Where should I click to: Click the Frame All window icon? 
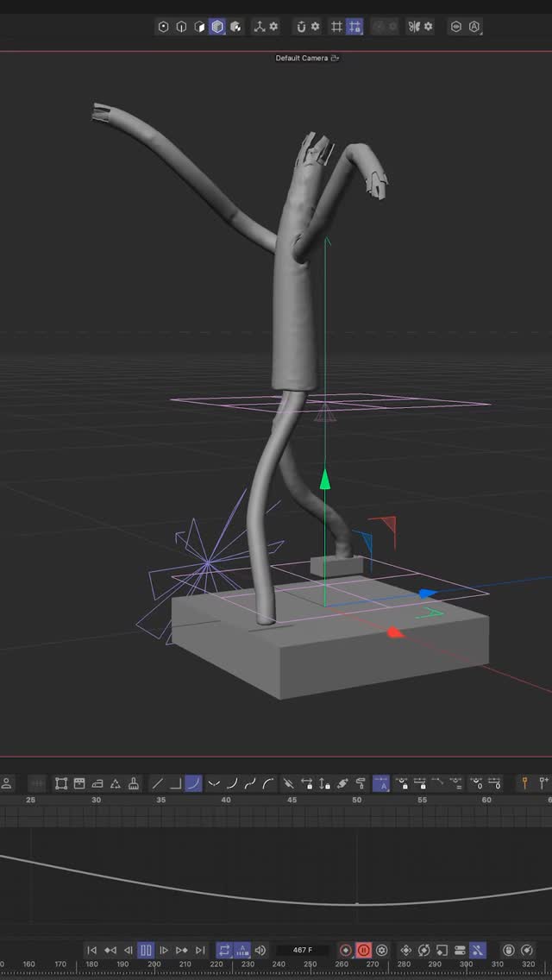(x=79, y=783)
